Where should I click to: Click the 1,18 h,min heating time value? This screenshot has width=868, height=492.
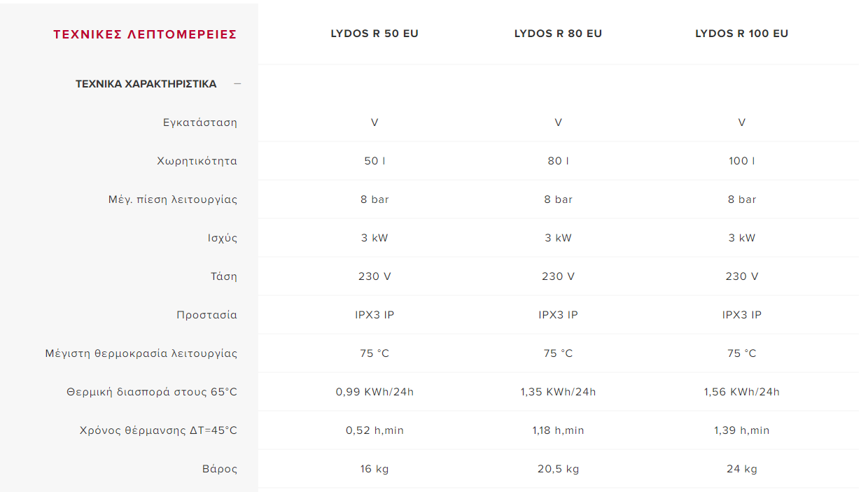[558, 430]
